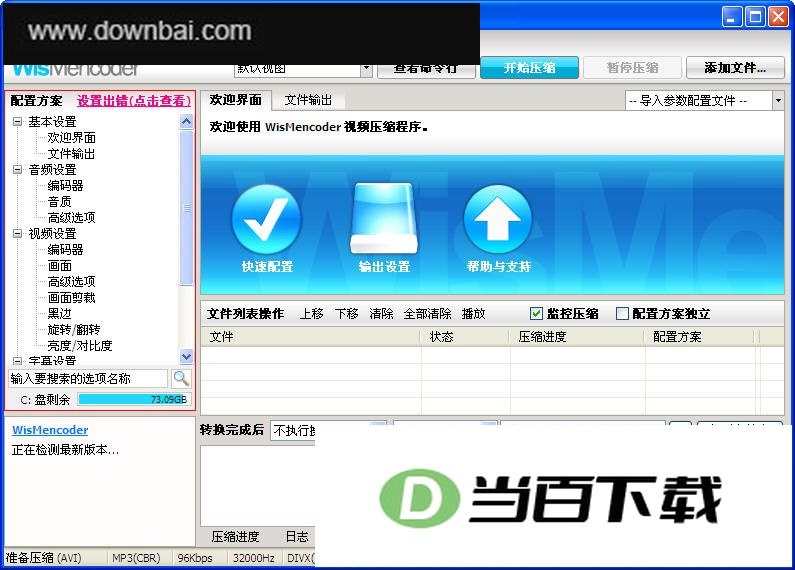Click the 快速配置 checkmark icon

coord(266,219)
